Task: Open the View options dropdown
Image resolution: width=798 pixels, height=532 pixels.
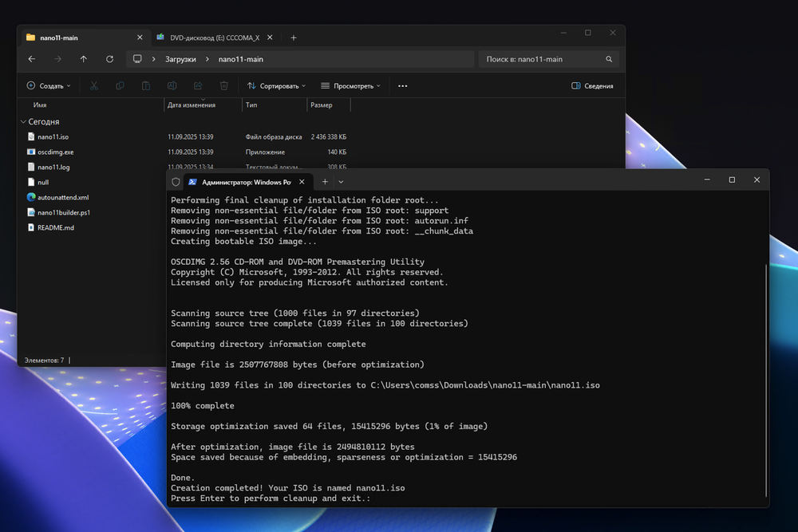Action: coord(350,86)
